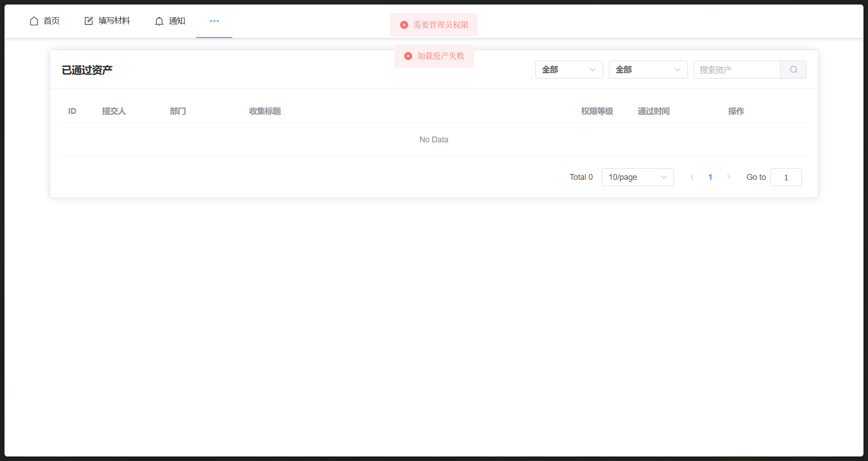Click the ID column header
Image resolution: width=868 pixels, height=461 pixels.
[72, 111]
